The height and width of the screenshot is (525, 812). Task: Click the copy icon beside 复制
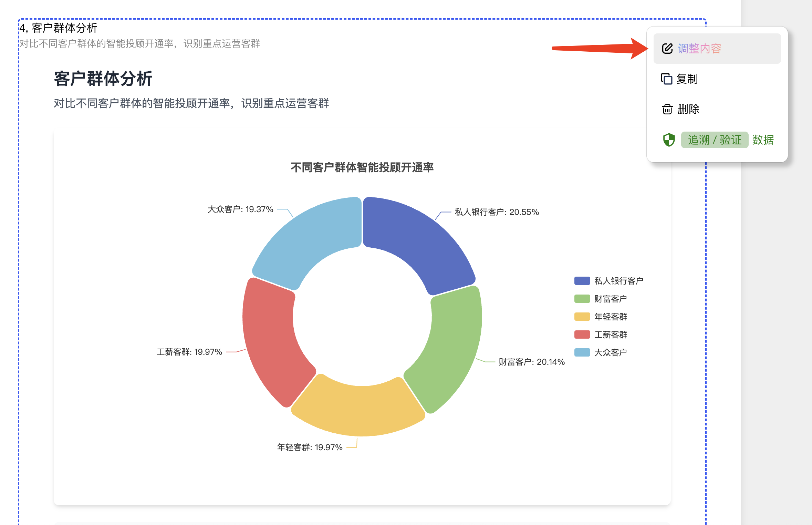point(667,79)
